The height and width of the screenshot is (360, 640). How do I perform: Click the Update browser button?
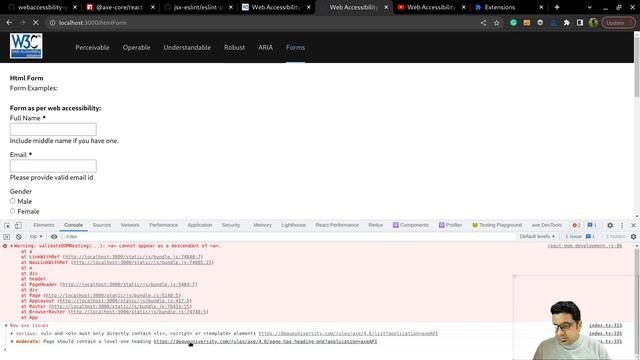618,23
